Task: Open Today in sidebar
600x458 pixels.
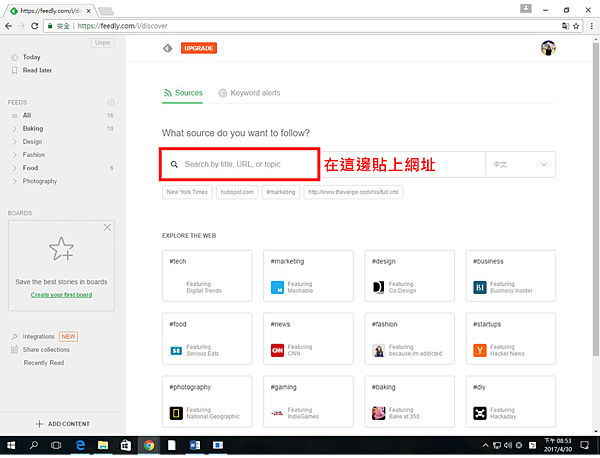Action: (x=31, y=57)
